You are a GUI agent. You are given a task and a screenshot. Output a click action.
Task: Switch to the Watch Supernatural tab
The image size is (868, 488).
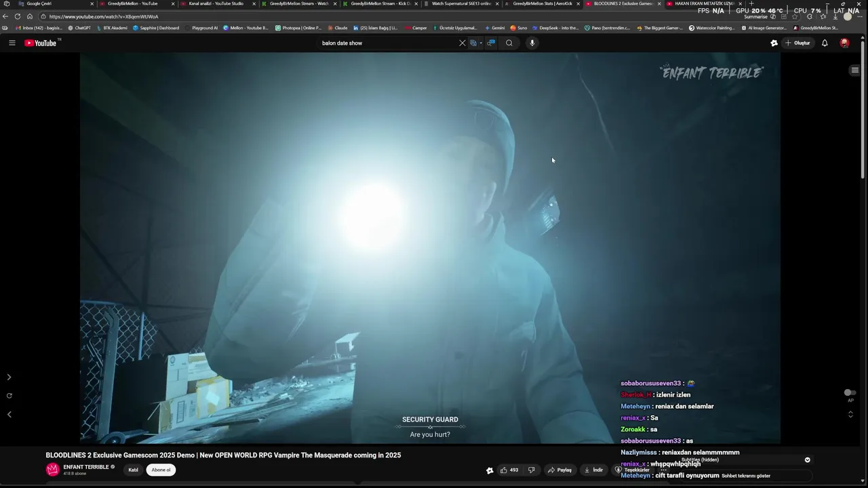tap(461, 3)
